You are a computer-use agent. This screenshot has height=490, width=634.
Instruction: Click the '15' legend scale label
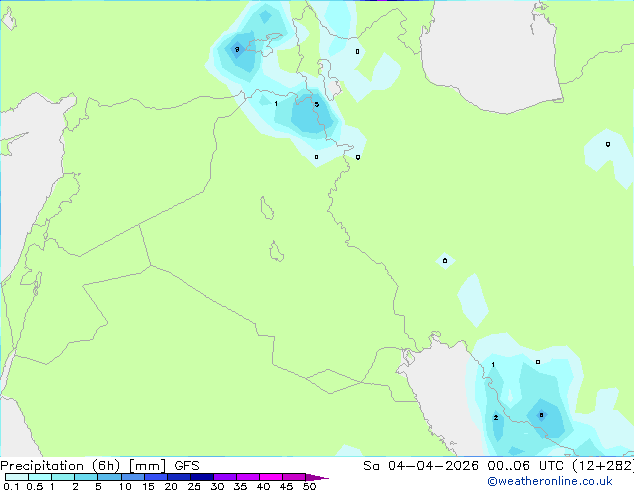(148, 486)
